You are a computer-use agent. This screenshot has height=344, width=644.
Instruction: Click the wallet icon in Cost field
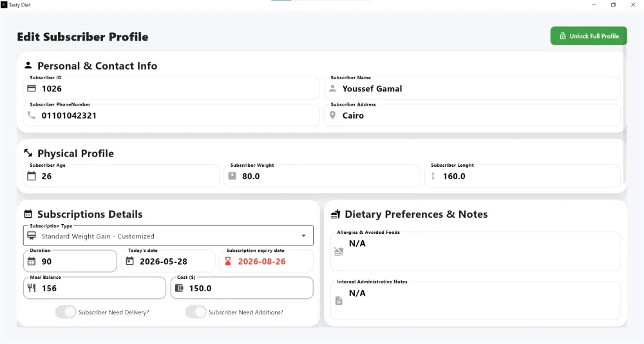coord(179,288)
